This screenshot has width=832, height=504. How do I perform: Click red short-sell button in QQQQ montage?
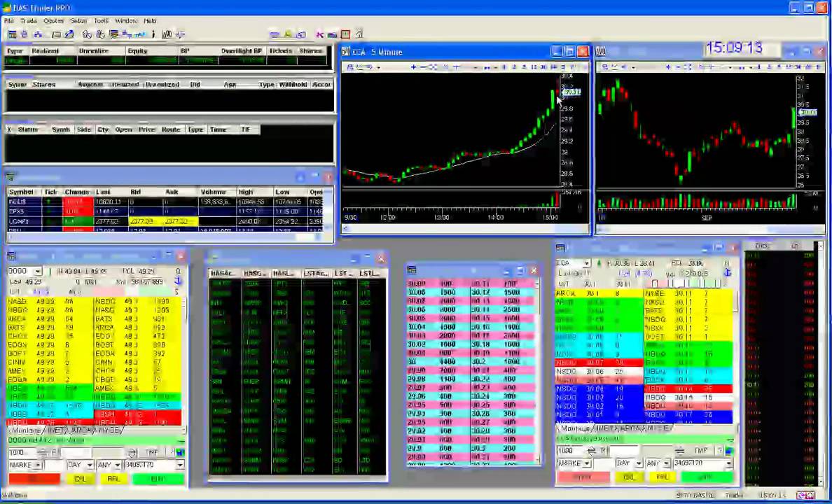pos(34,479)
